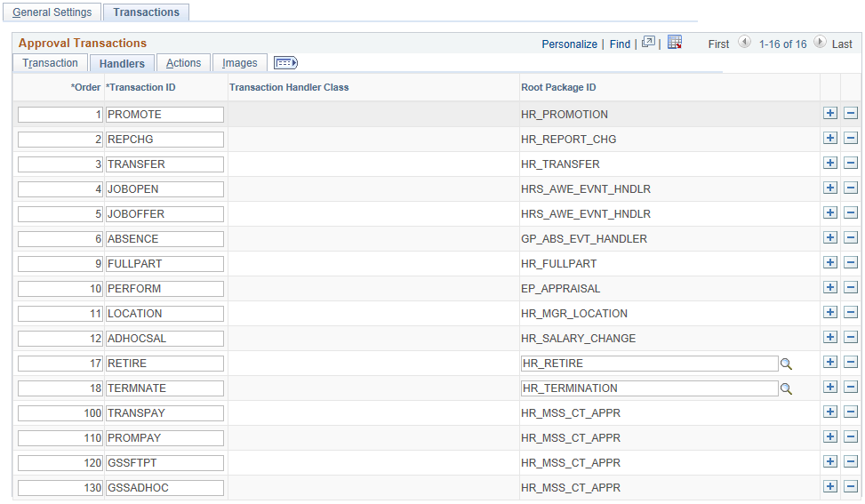Switch to the General Settings tab

tap(52, 12)
